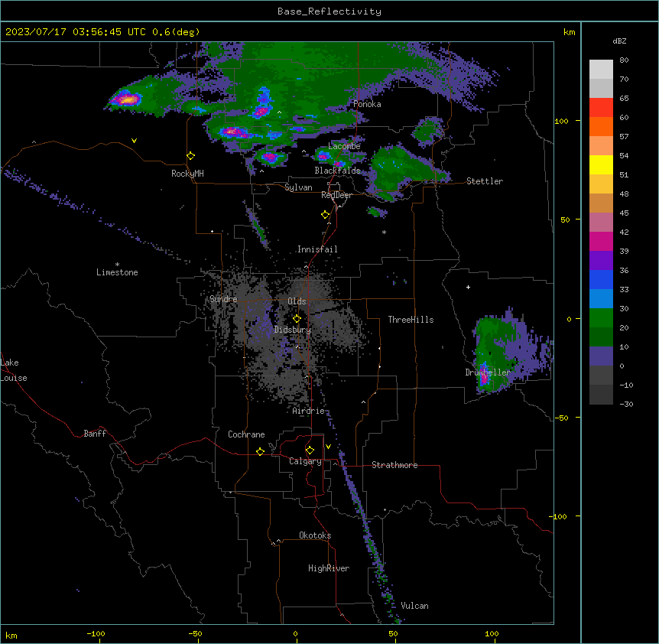Click the 100 tick on the right axis
This screenshot has width=659, height=644.
click(x=561, y=121)
